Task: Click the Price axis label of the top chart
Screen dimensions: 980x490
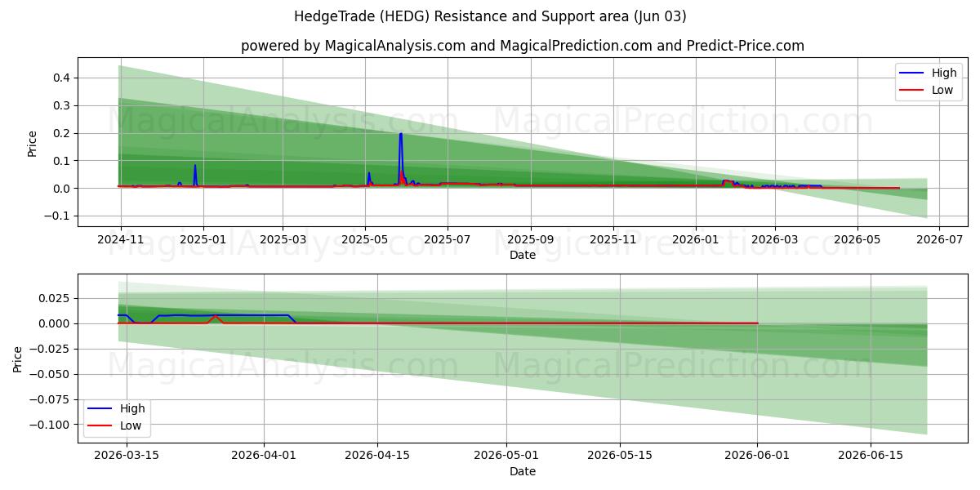Action: [x=33, y=143]
